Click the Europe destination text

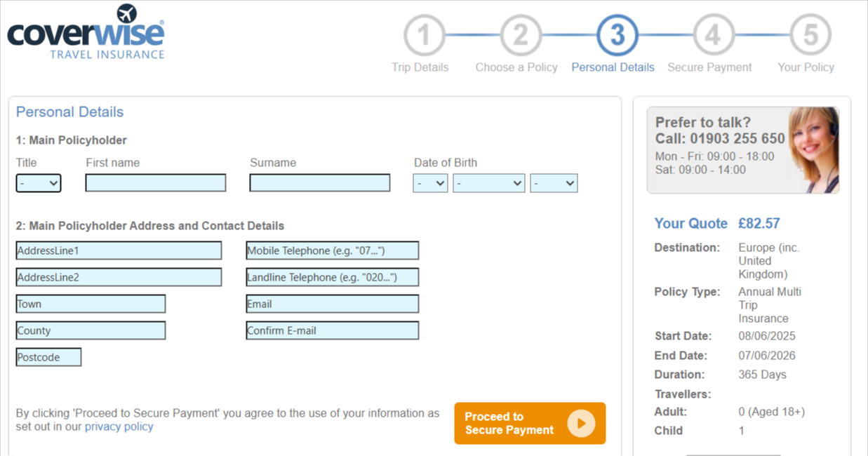click(769, 261)
